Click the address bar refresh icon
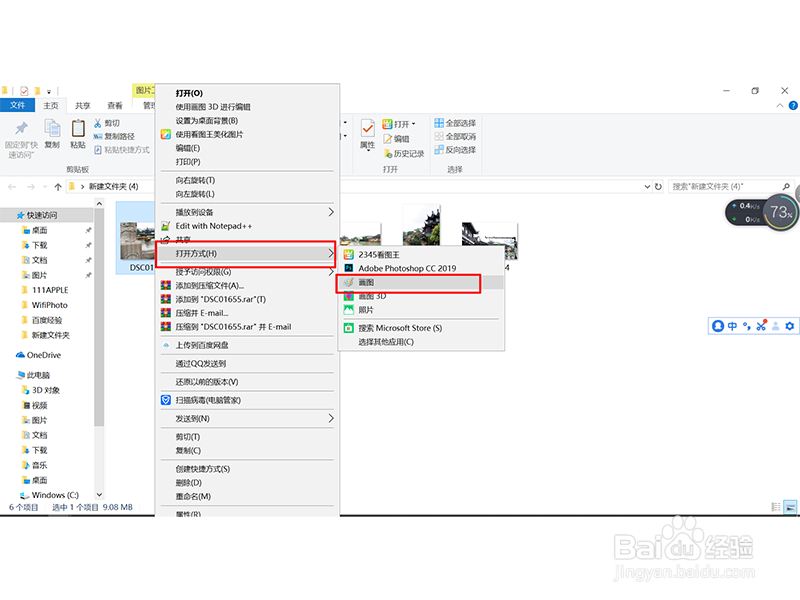 click(658, 187)
